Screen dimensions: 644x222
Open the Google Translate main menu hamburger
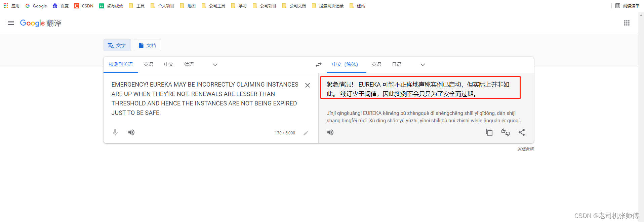pos(11,23)
